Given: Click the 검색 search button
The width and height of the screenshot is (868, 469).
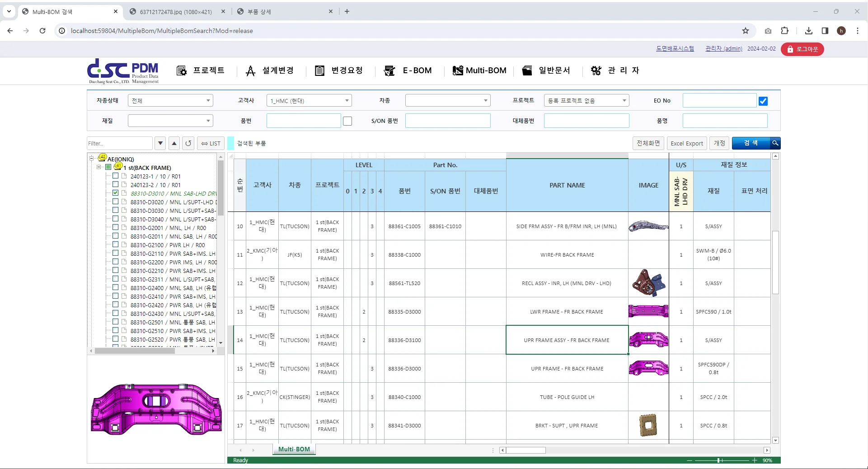Looking at the screenshot, I should (x=756, y=143).
